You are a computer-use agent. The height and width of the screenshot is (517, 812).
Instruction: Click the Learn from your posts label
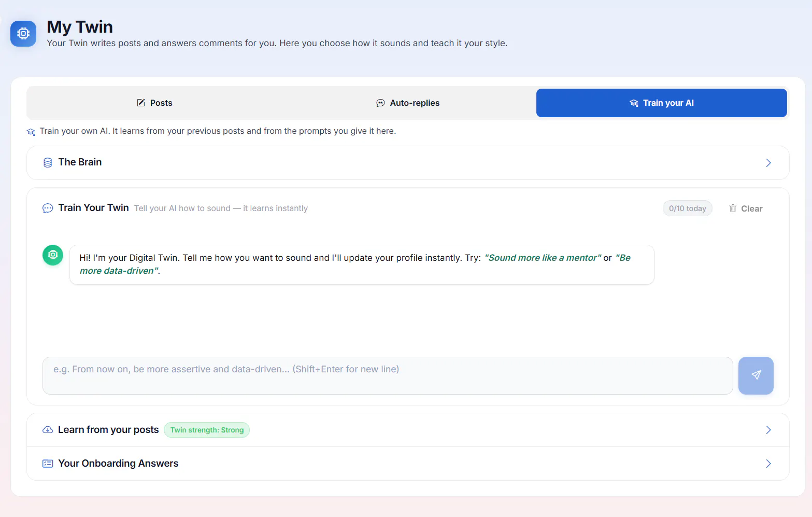tap(108, 430)
